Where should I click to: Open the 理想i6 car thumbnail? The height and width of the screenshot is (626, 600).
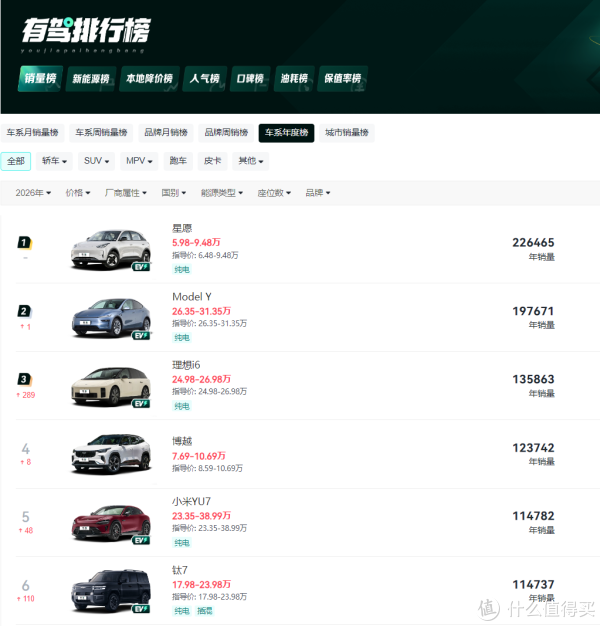111,387
